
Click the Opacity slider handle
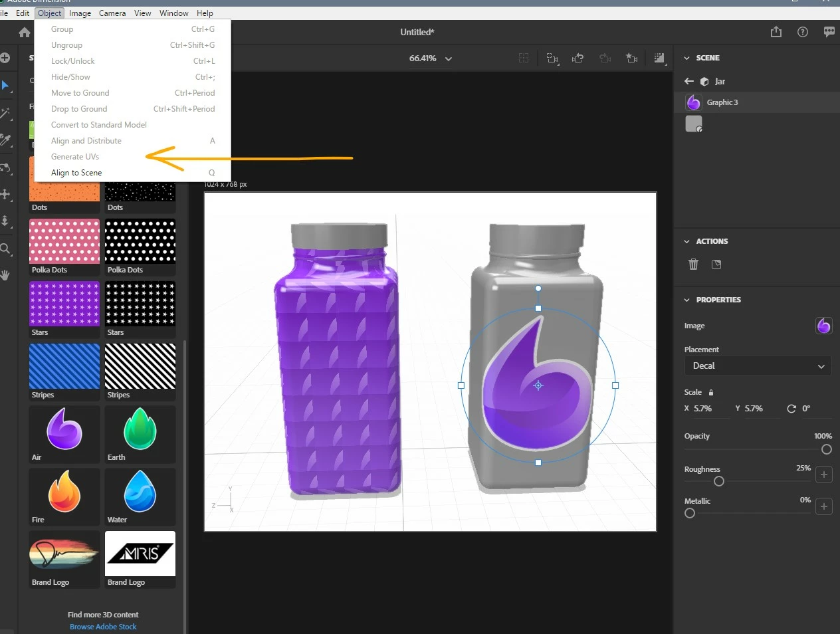(x=826, y=449)
